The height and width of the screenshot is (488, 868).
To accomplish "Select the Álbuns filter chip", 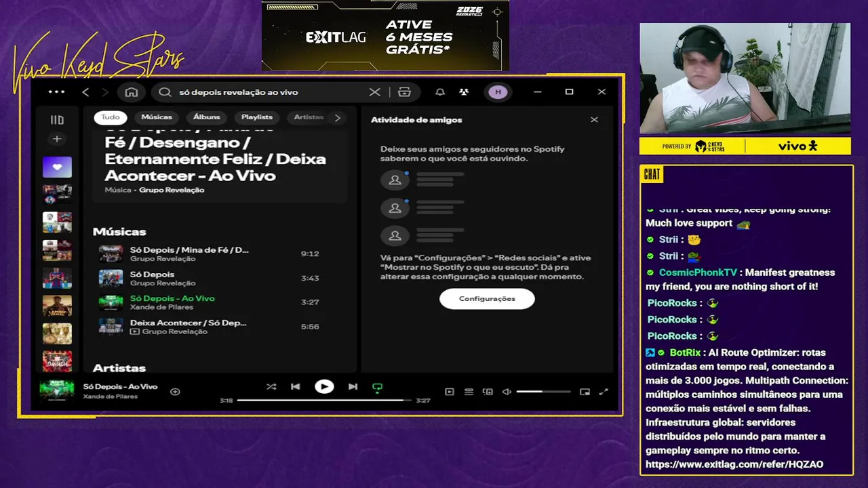I will (207, 117).
